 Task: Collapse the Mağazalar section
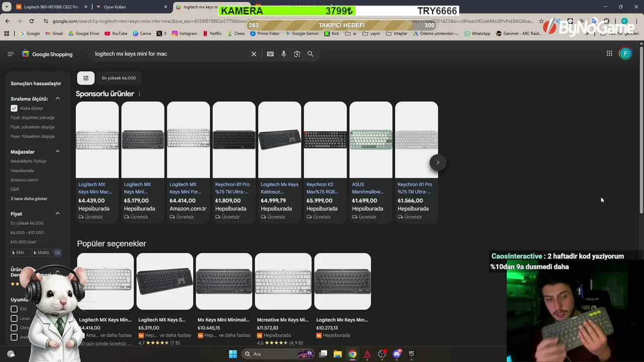click(57, 151)
